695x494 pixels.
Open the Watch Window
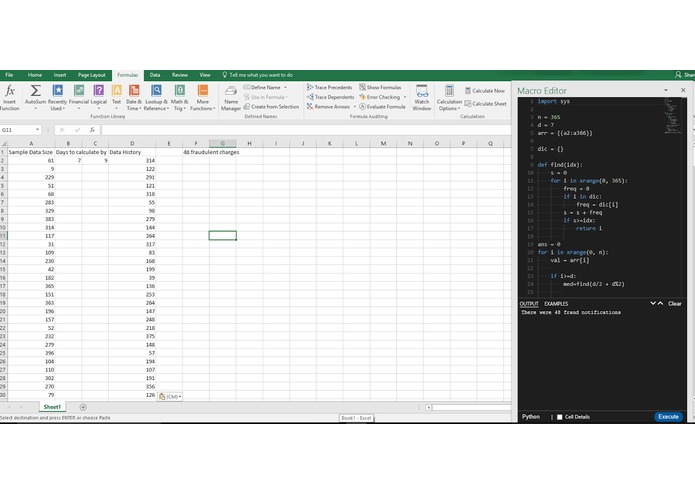(x=422, y=98)
